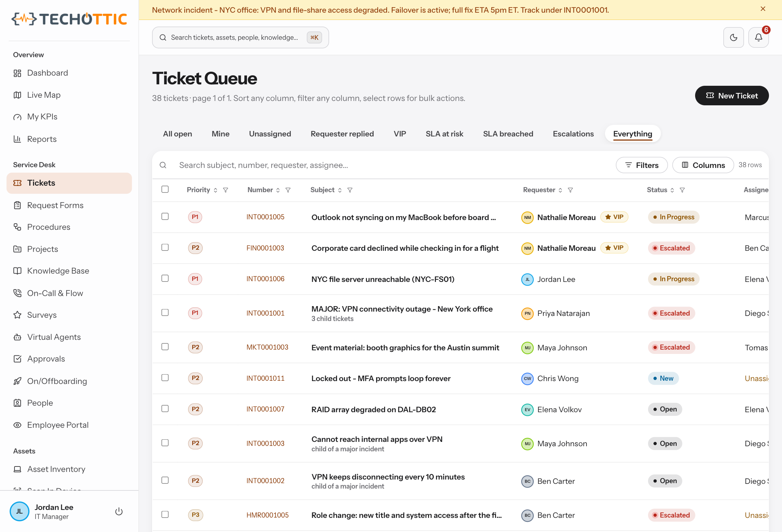The image size is (782, 532).
Task: Open Virtual Agents
Action: click(69, 337)
